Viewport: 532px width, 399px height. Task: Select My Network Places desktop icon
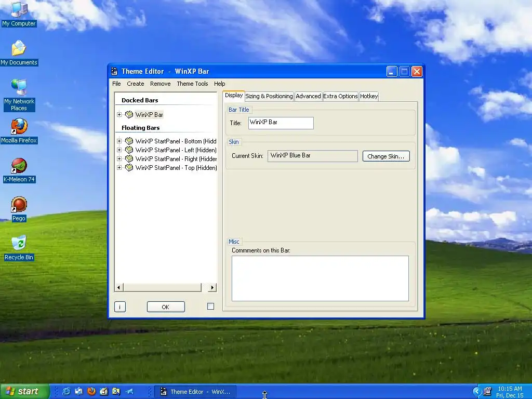tap(19, 95)
